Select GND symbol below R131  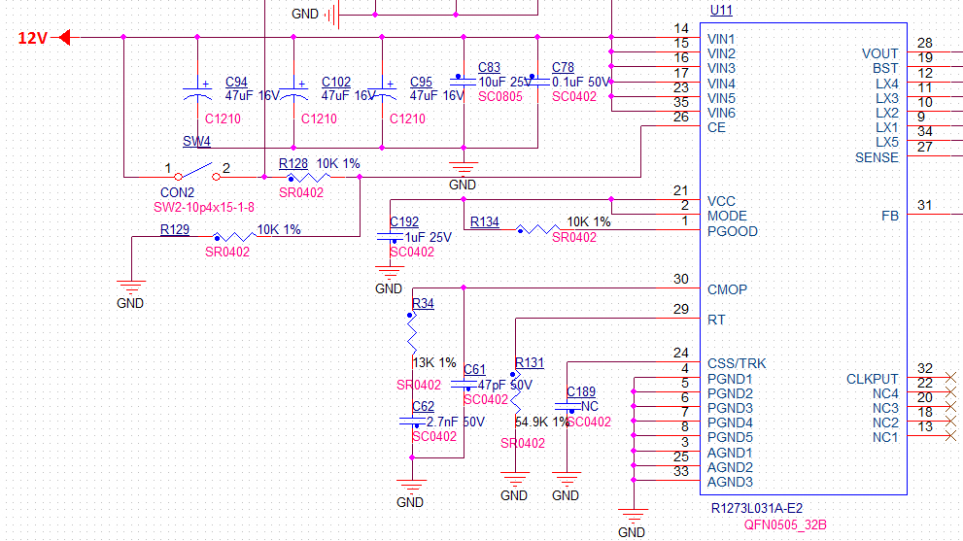[515, 478]
